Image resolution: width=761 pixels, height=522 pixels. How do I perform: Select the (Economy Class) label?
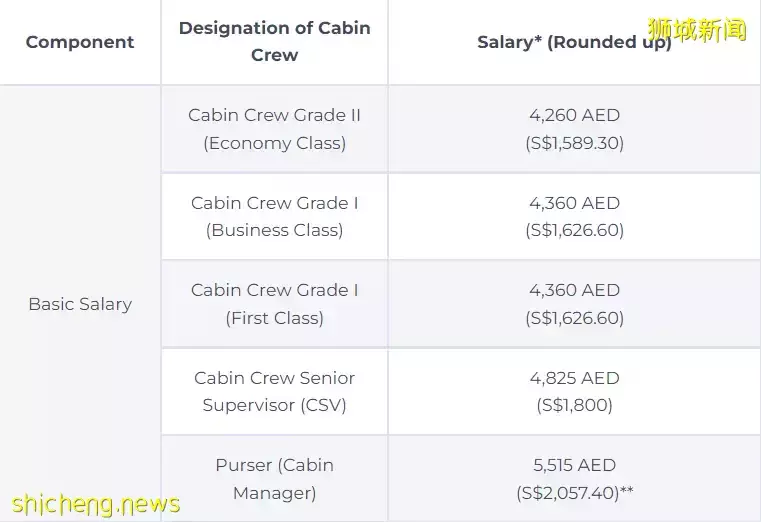point(274,143)
